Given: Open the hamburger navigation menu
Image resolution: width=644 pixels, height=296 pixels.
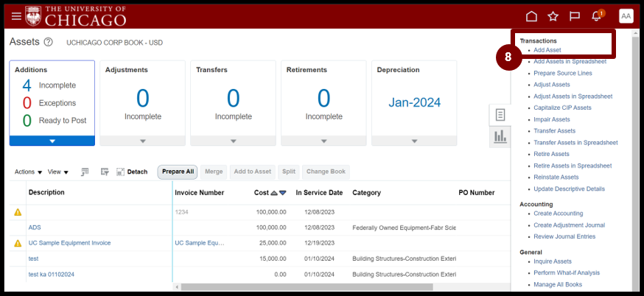Looking at the screenshot, I should [x=16, y=16].
